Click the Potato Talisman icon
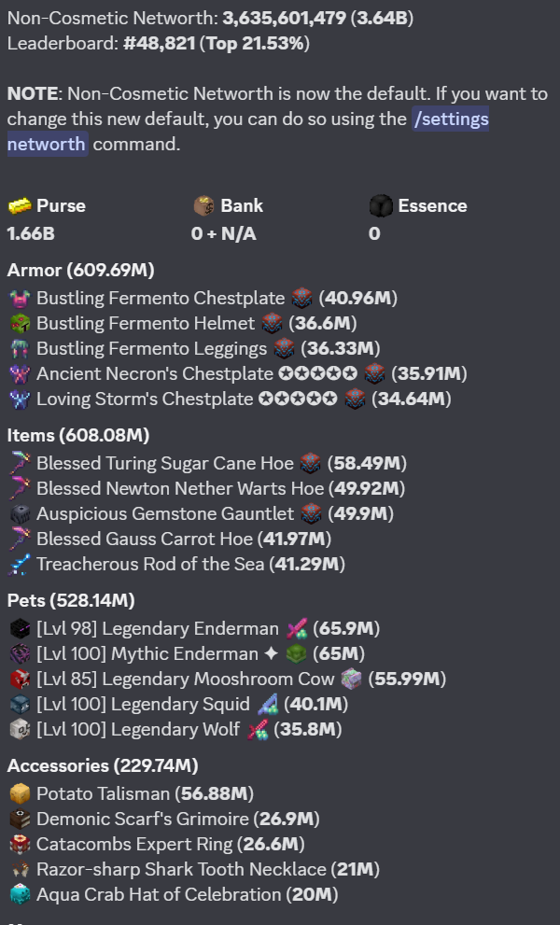560x925 pixels. click(x=20, y=794)
